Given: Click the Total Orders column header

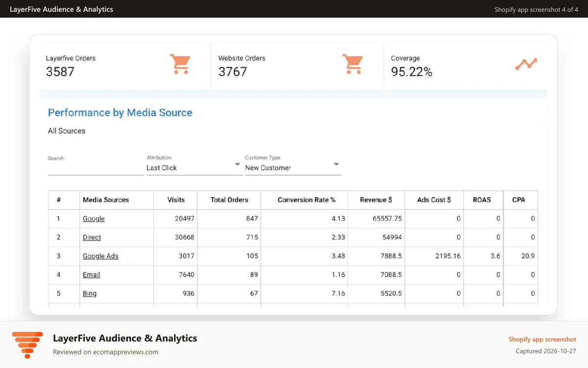Looking at the screenshot, I should (229, 200).
